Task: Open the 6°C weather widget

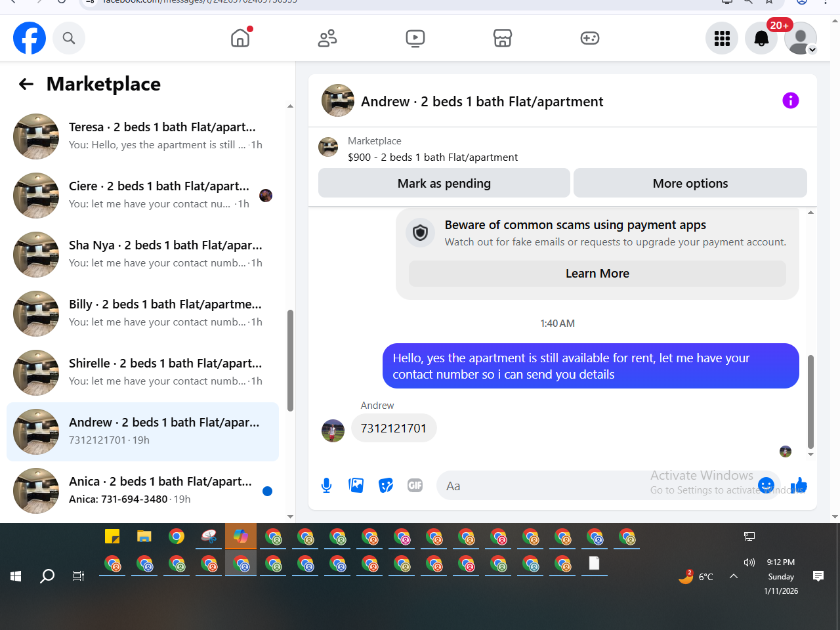Action: coord(696,576)
